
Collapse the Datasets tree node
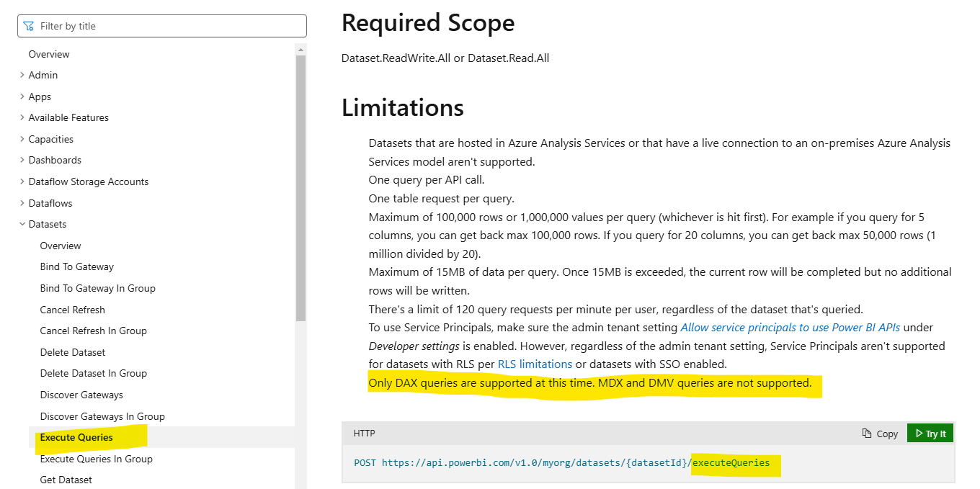(22, 224)
